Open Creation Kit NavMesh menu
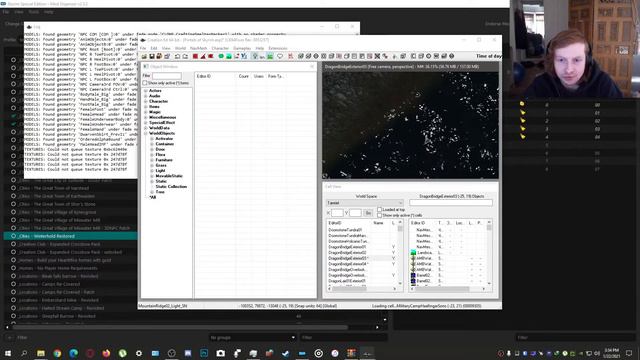The image size is (640, 360). pyautogui.click(x=198, y=48)
